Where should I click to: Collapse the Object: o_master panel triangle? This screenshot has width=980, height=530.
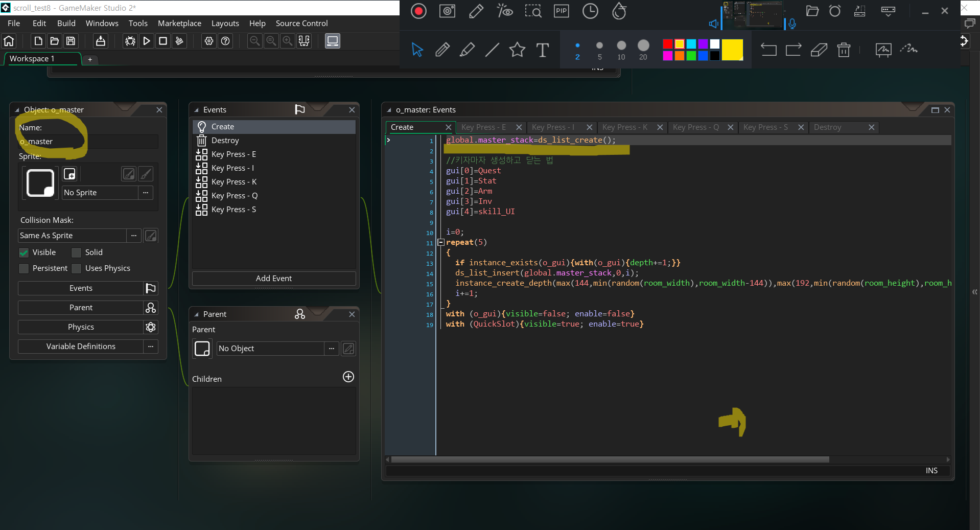(x=17, y=110)
